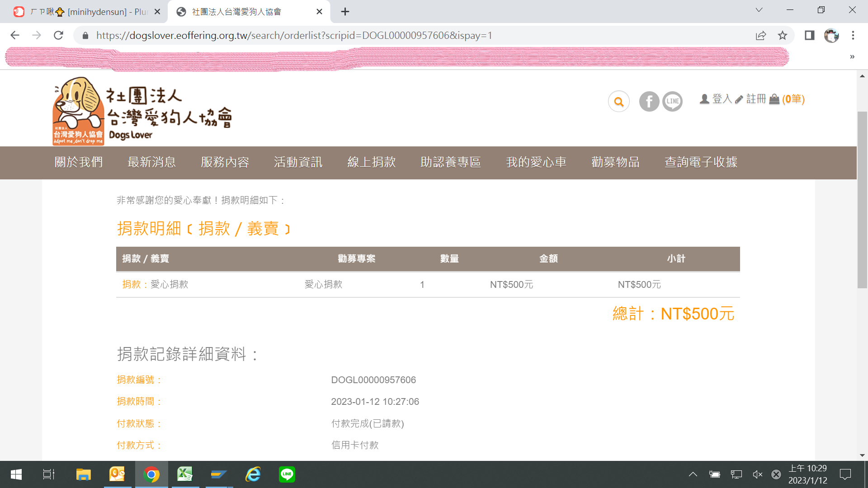This screenshot has height=488, width=868.
Task: Share this page icon
Action: 761,35
